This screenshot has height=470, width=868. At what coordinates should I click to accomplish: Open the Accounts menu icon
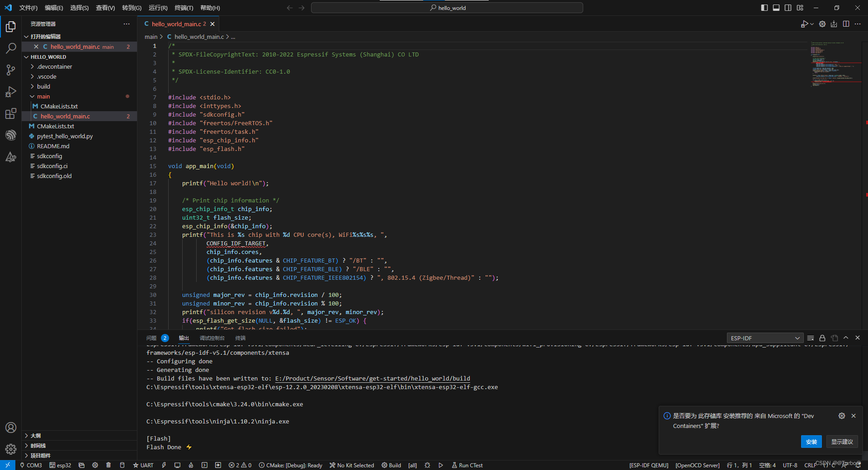[x=11, y=428]
